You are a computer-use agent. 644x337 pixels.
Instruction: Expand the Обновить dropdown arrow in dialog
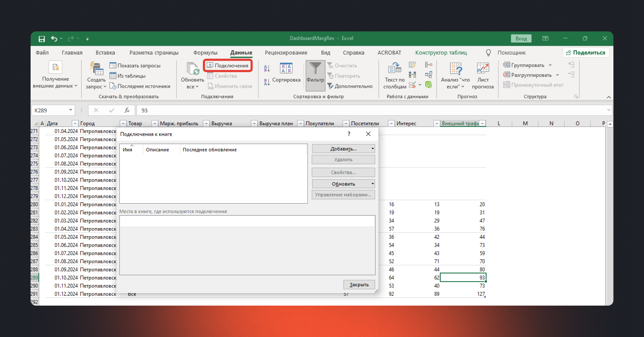(x=372, y=184)
